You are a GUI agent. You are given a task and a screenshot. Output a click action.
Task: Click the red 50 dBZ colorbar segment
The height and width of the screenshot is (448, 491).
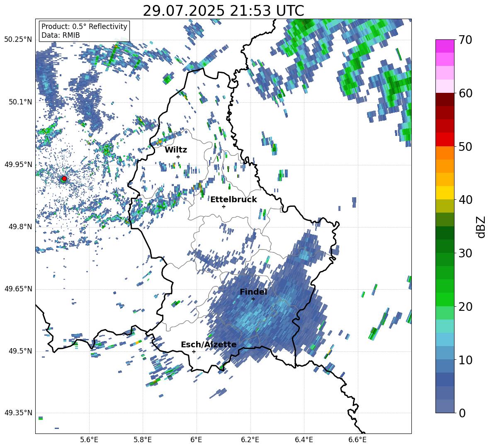[x=445, y=140]
